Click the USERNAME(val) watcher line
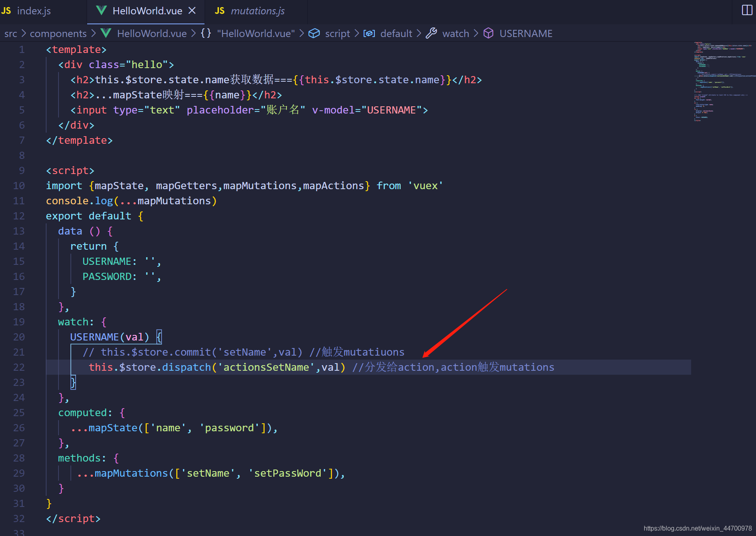This screenshot has height=536, width=756. (x=116, y=337)
